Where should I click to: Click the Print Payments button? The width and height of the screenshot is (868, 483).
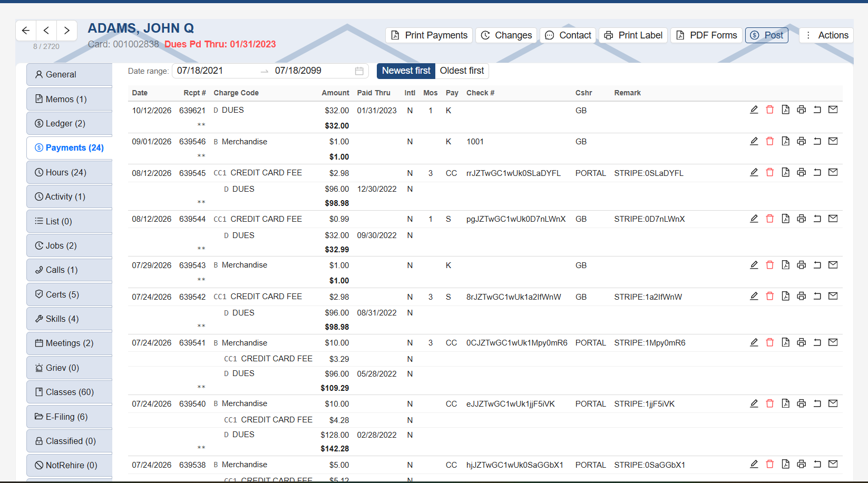(x=429, y=35)
